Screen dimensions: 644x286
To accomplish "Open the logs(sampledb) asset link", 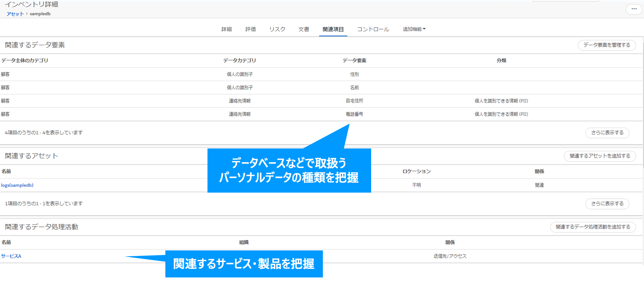I will click(17, 185).
